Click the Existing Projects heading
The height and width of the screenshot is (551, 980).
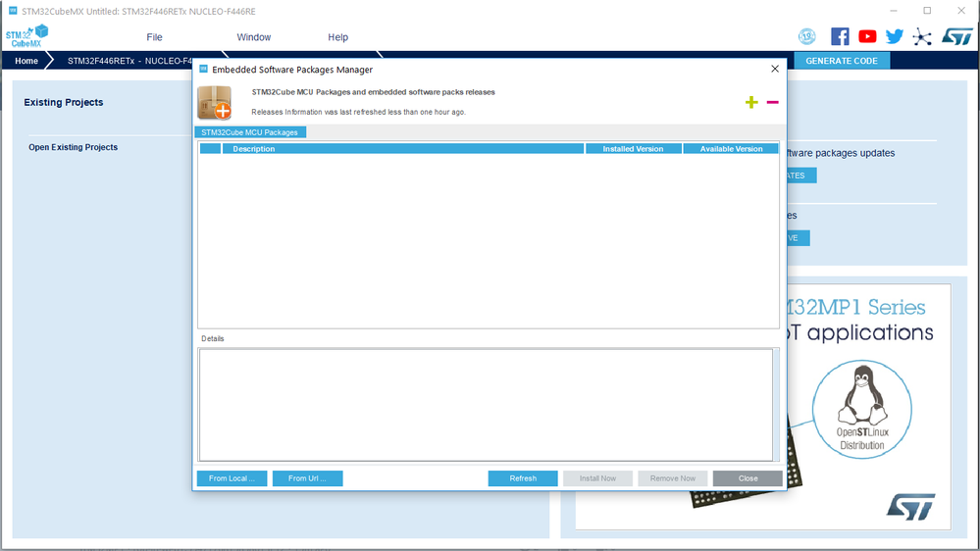64,102
